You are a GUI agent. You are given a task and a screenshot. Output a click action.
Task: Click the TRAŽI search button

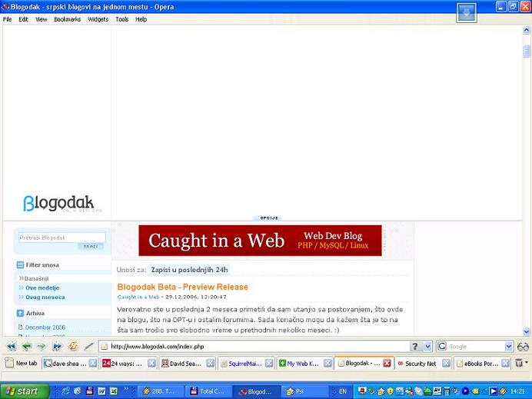90,247
